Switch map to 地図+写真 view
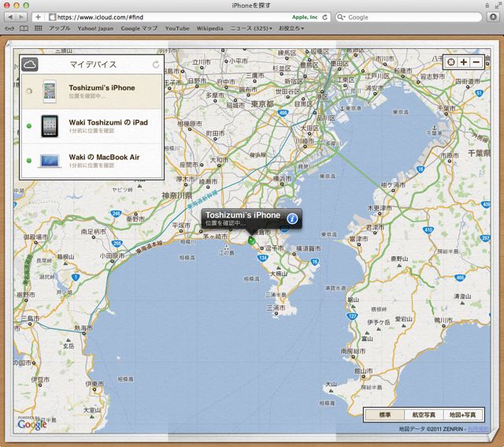Screen dimensions: 504x447 coord(462,415)
